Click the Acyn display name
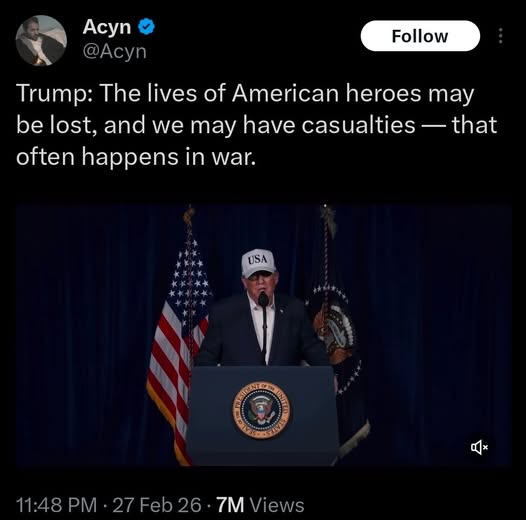 tap(107, 27)
